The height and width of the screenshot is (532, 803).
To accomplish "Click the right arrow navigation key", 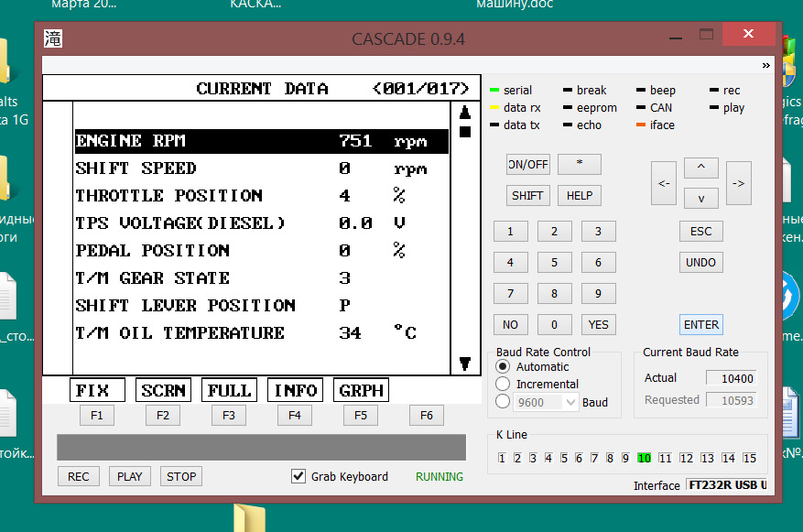I will click(x=739, y=183).
